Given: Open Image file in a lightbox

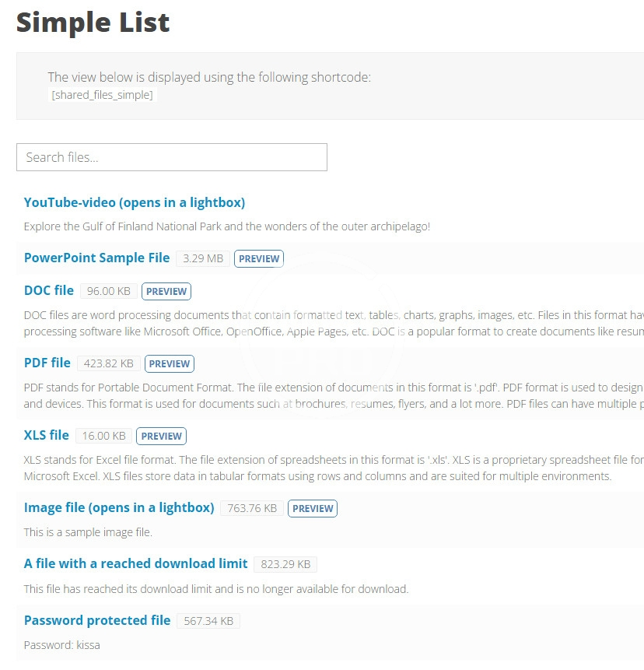Looking at the screenshot, I should (x=119, y=507).
